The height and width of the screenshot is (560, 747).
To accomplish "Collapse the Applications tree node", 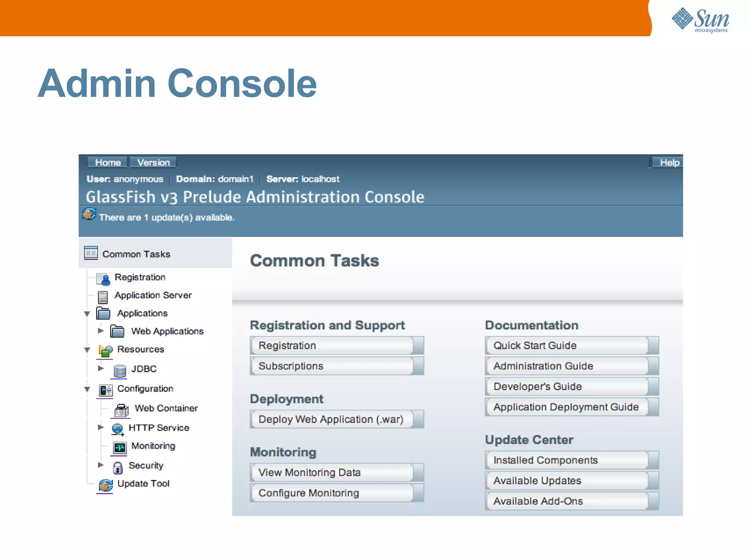I will pyautogui.click(x=87, y=314).
